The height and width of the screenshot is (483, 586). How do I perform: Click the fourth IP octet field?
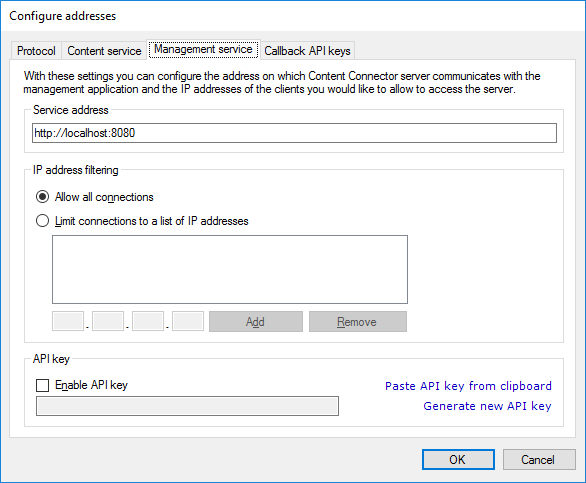pyautogui.click(x=188, y=321)
